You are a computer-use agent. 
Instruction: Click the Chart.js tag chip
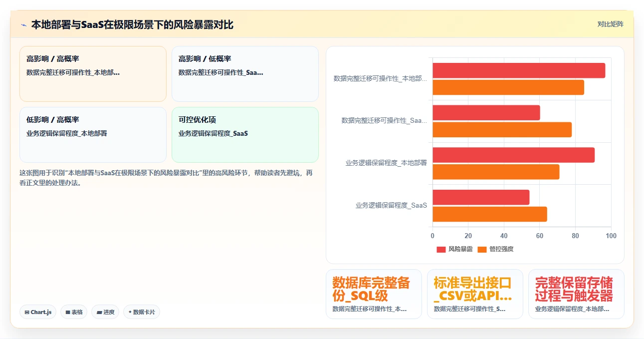[x=38, y=312]
